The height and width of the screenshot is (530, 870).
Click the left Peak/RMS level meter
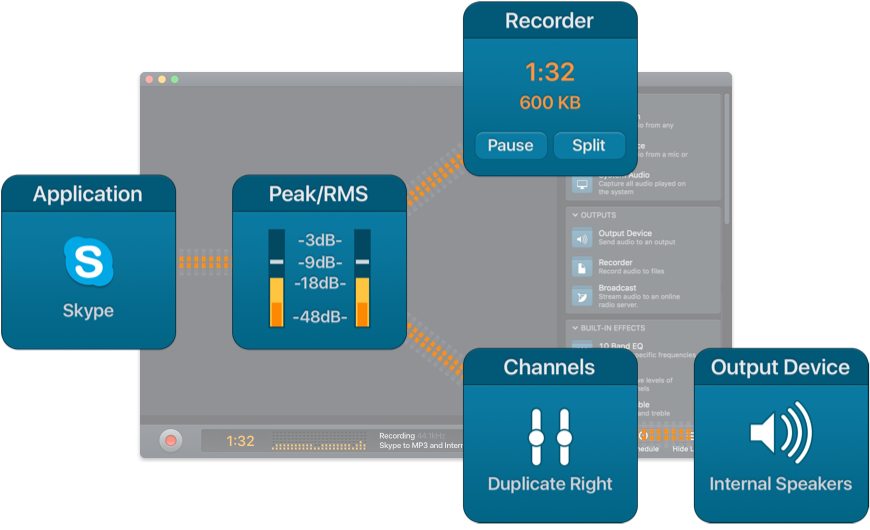[x=276, y=278]
